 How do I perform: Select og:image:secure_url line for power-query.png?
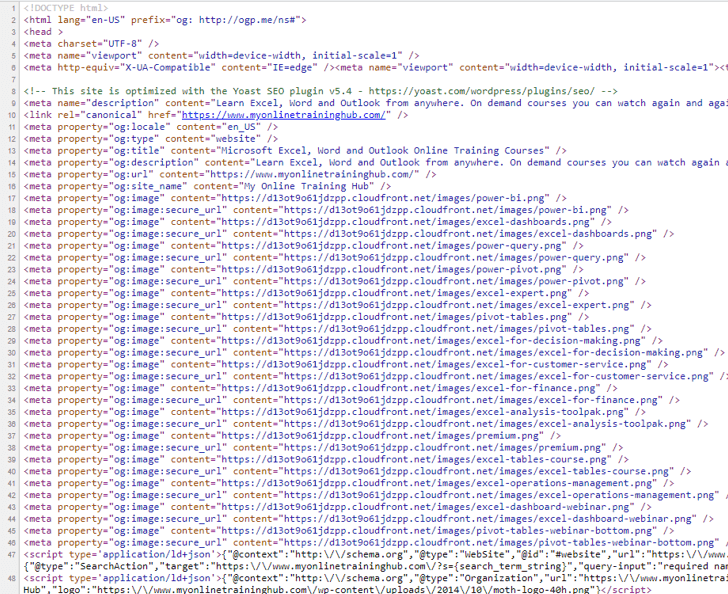coord(335,257)
